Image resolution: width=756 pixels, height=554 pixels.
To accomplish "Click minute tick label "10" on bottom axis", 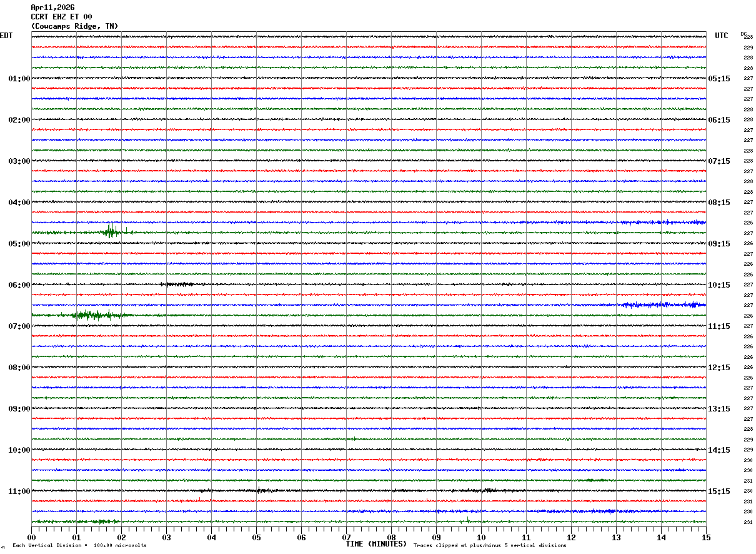I will [x=481, y=537].
